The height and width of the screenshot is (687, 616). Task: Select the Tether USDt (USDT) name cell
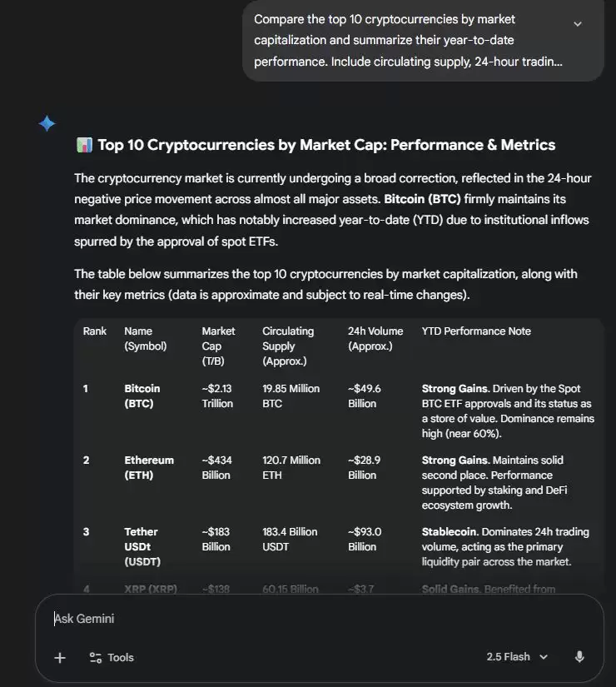coord(142,546)
